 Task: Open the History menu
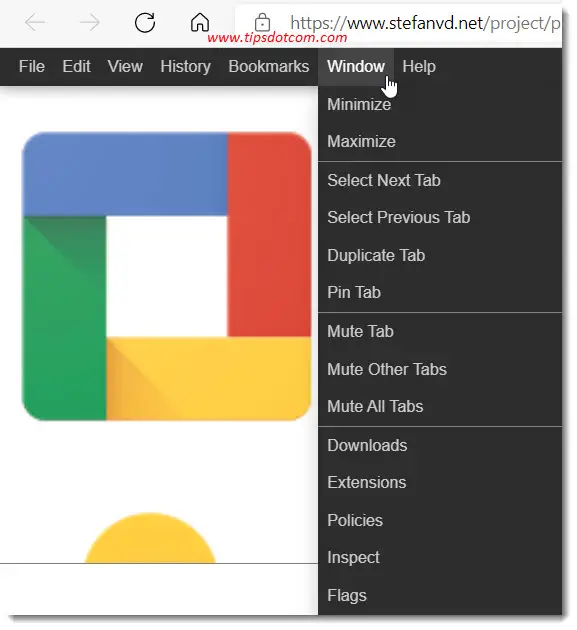[185, 66]
